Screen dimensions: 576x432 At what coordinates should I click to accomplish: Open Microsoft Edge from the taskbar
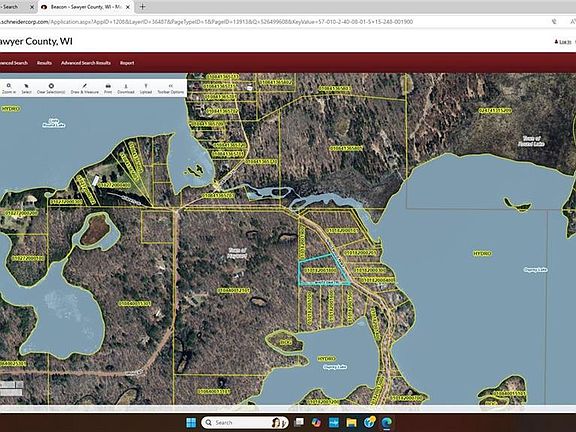click(x=386, y=422)
